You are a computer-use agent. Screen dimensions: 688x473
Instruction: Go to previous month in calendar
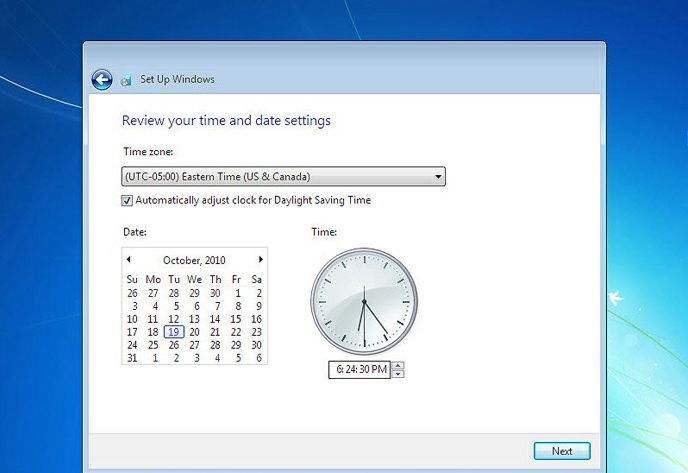128,259
